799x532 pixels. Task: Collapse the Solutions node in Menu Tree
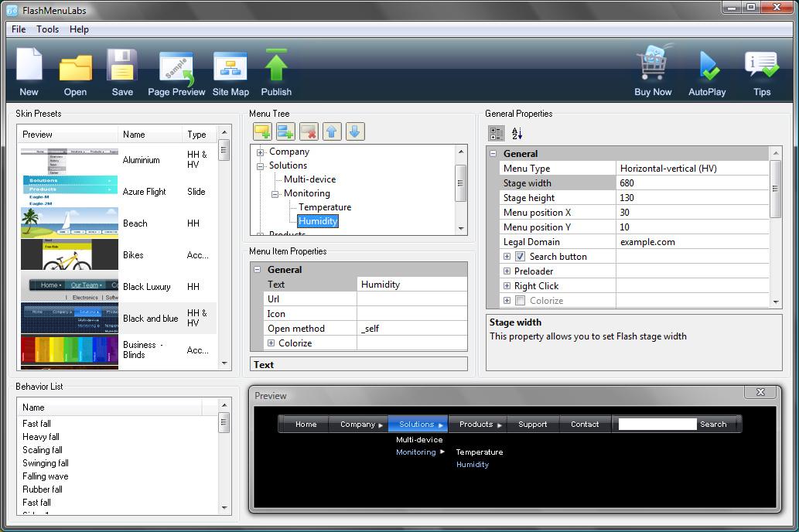coord(260,166)
